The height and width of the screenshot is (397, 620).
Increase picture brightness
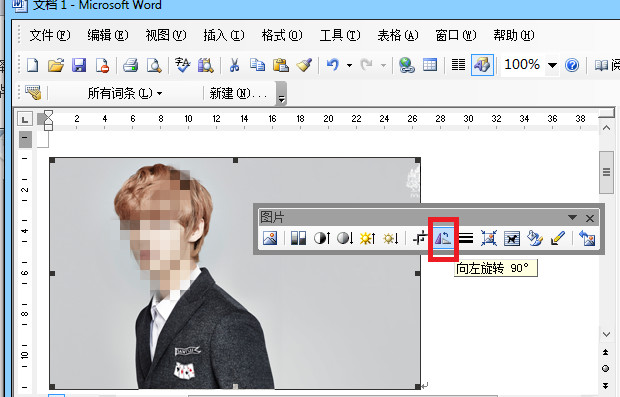(x=367, y=238)
